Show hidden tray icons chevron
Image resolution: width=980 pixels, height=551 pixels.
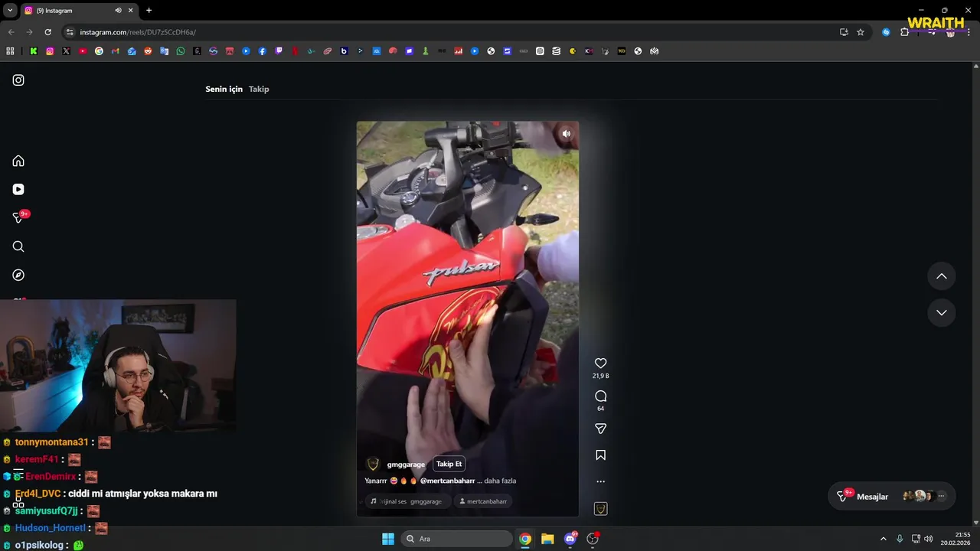(883, 539)
